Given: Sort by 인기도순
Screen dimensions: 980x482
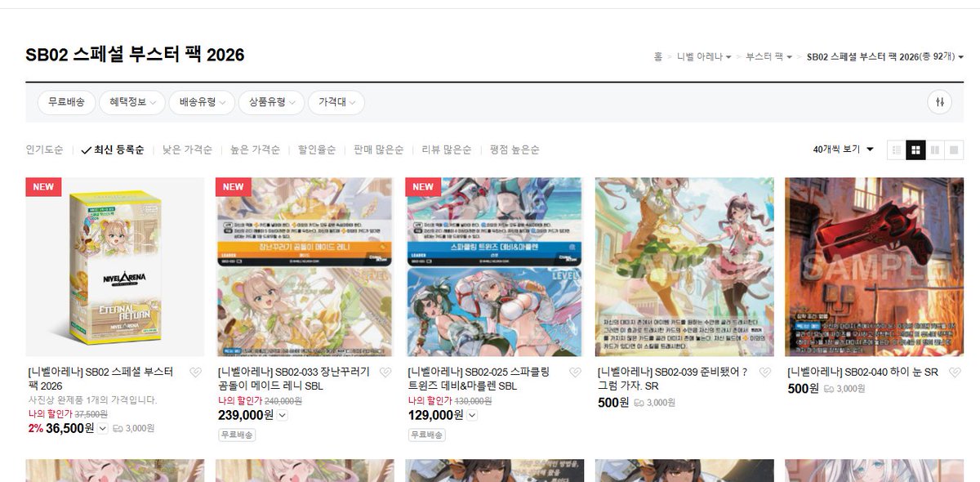Looking at the screenshot, I should [44, 150].
